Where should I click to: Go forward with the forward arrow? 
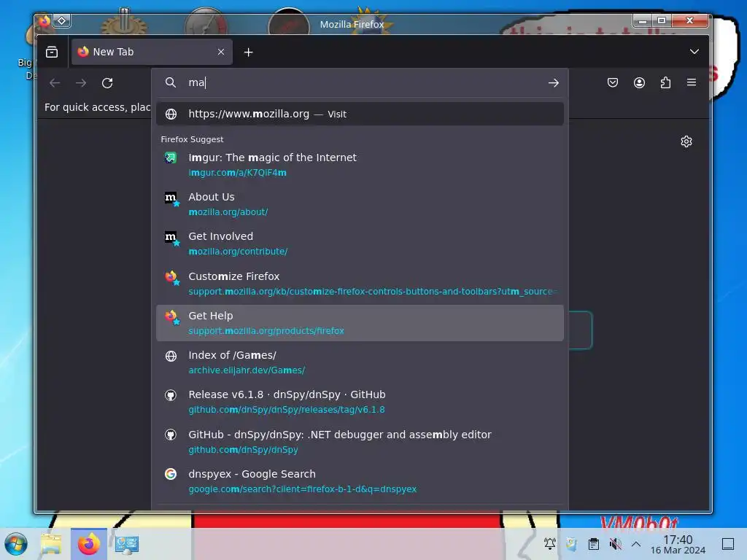click(x=81, y=83)
